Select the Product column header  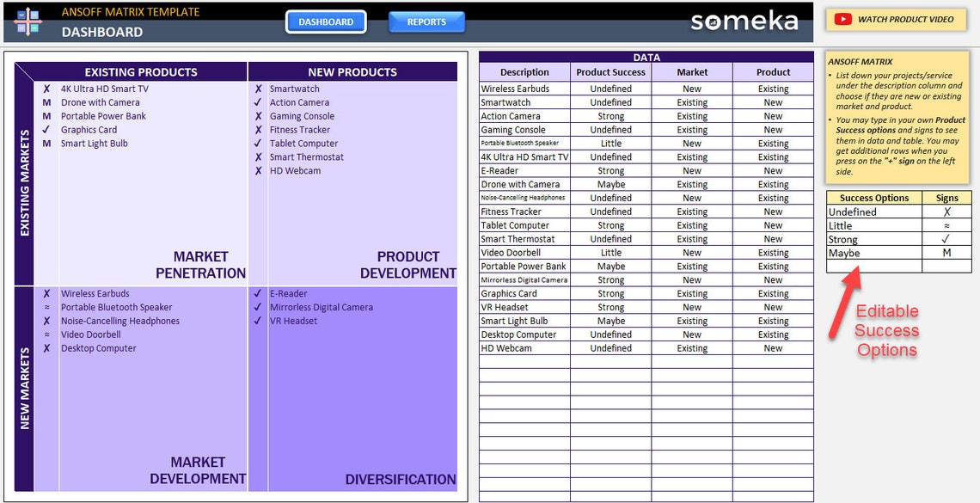pyautogui.click(x=773, y=72)
